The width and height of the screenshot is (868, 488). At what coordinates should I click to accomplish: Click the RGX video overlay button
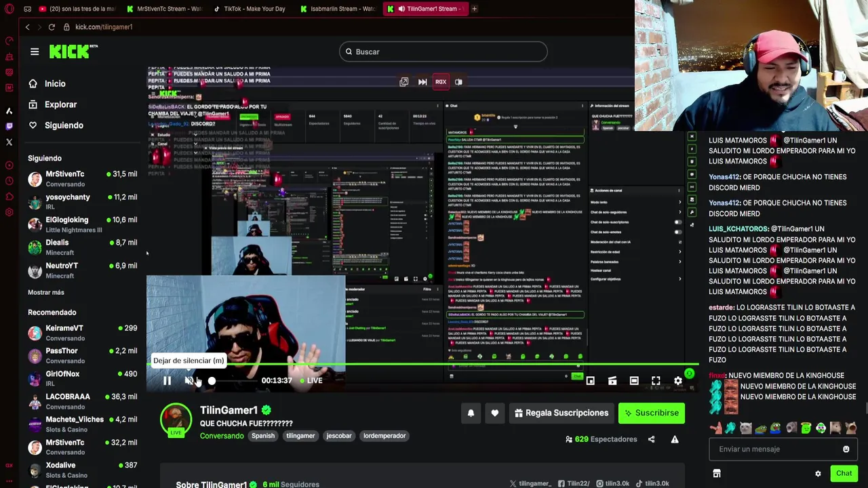(x=441, y=82)
